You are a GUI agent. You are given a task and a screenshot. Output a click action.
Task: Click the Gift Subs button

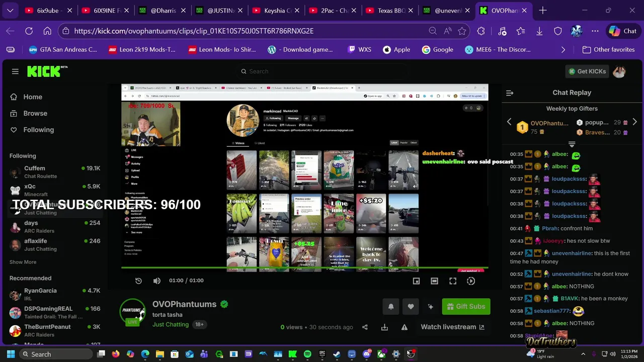pos(466,307)
